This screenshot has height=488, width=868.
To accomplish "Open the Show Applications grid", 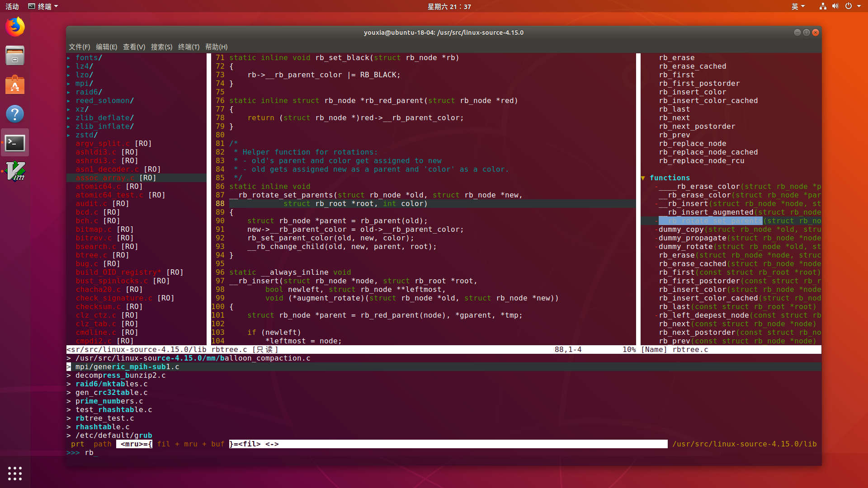I will 15,473.
